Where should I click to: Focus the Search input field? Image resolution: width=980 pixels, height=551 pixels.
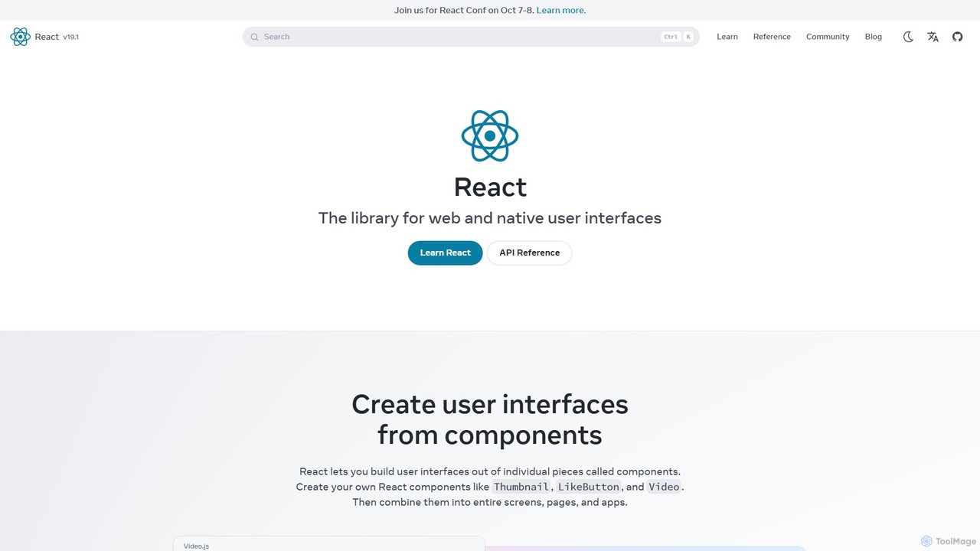pos(471,37)
